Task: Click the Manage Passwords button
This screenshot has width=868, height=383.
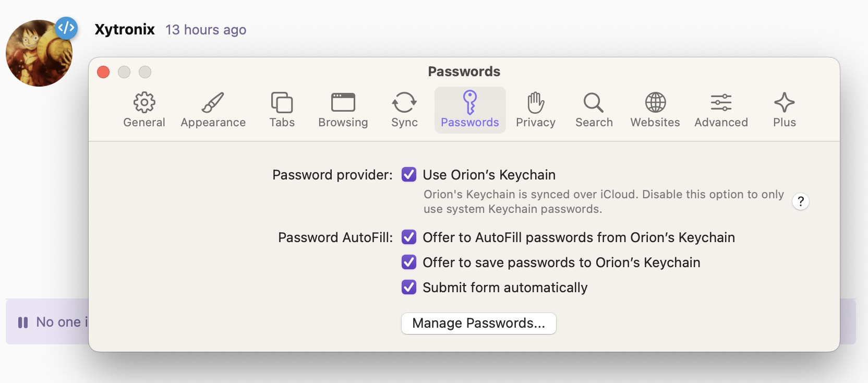Action: 478,324
